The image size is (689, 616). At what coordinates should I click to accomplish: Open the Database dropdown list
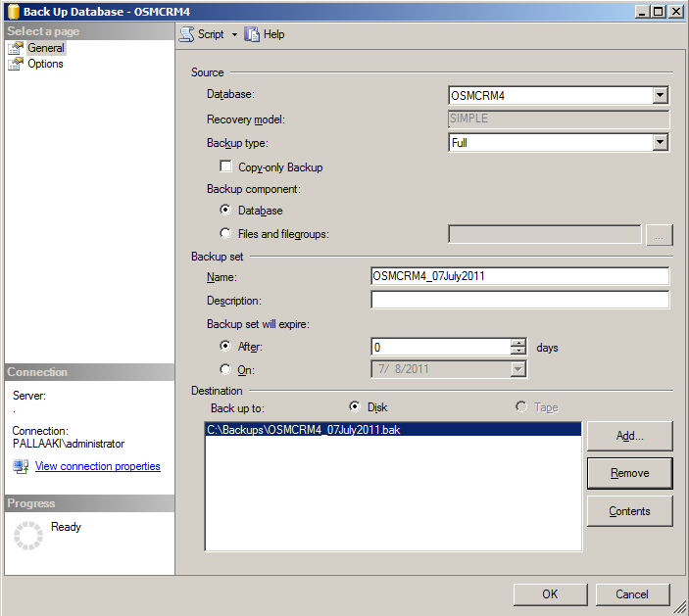(660, 95)
